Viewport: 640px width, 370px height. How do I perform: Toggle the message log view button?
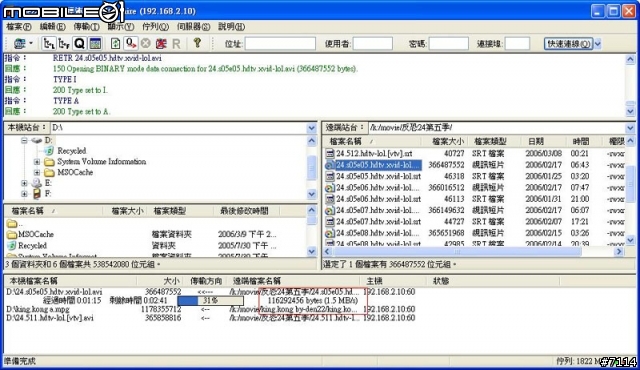pos(95,43)
